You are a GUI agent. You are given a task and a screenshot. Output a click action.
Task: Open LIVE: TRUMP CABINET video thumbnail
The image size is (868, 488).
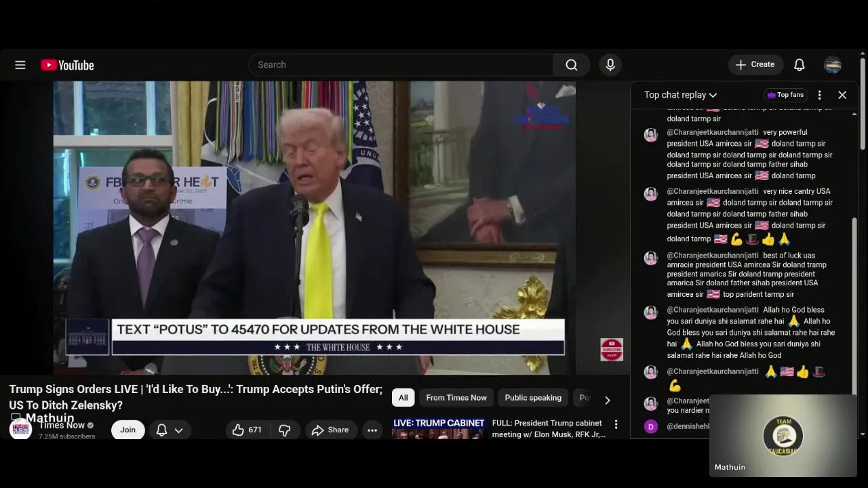tap(439, 428)
